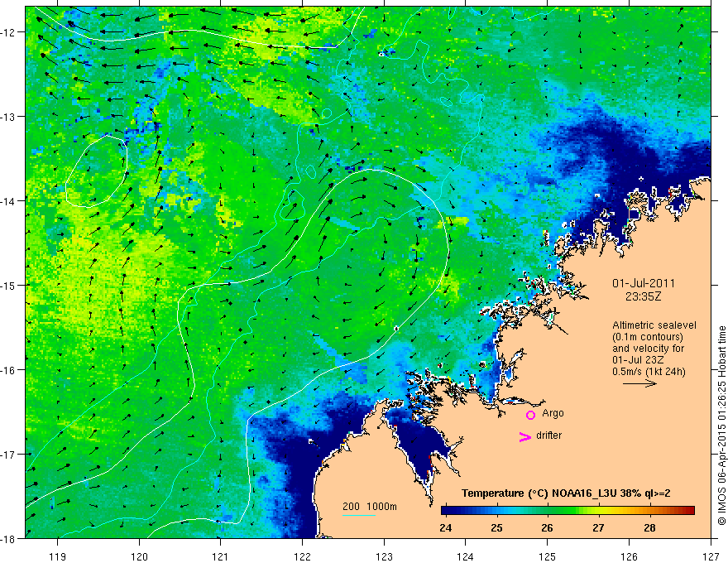Click the cyan 200m isobath legend line
728x563 pixels.
pos(359,515)
